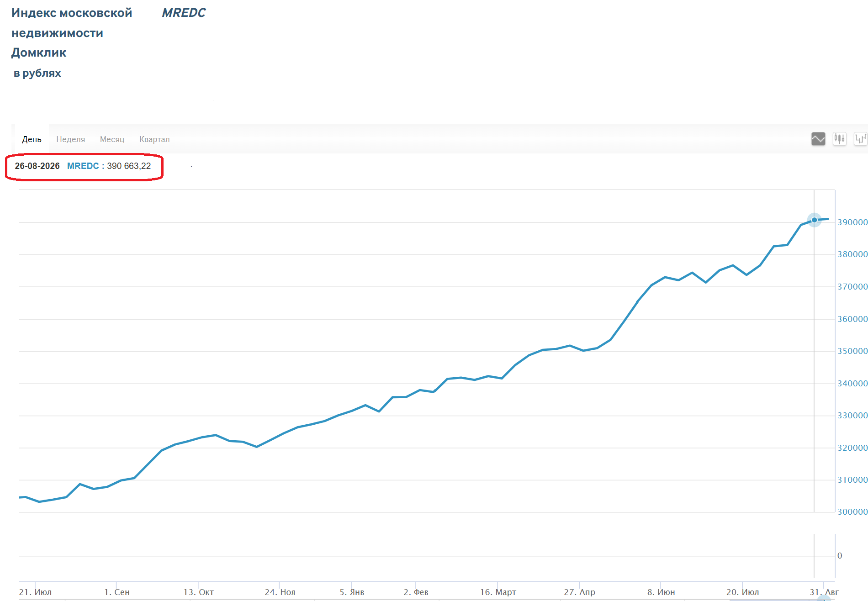Click the в рублях subtitle

37,73
